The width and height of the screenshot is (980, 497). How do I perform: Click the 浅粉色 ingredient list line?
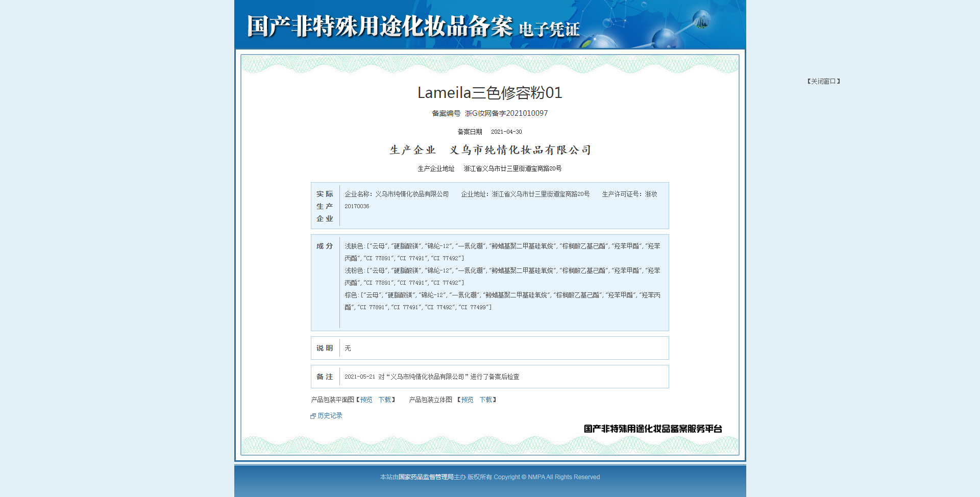pos(502,277)
